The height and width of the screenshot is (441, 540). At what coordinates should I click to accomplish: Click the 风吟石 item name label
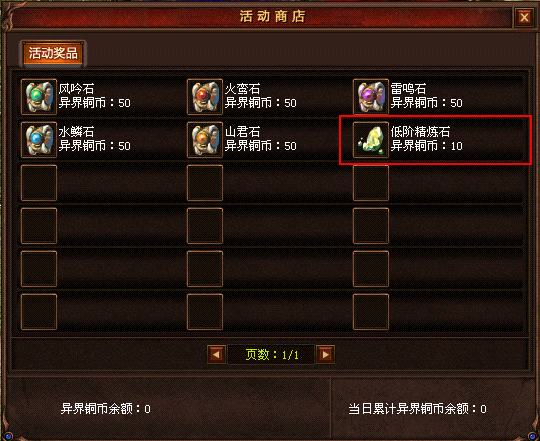click(76, 89)
